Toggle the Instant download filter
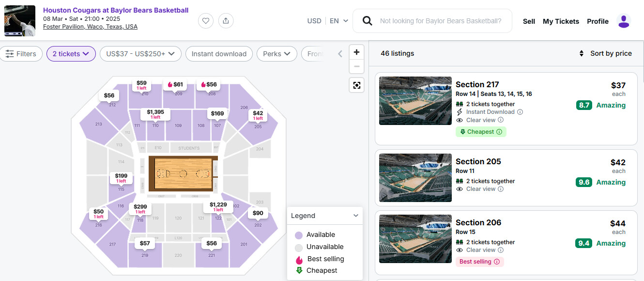Image resolution: width=644 pixels, height=281 pixels. 219,54
